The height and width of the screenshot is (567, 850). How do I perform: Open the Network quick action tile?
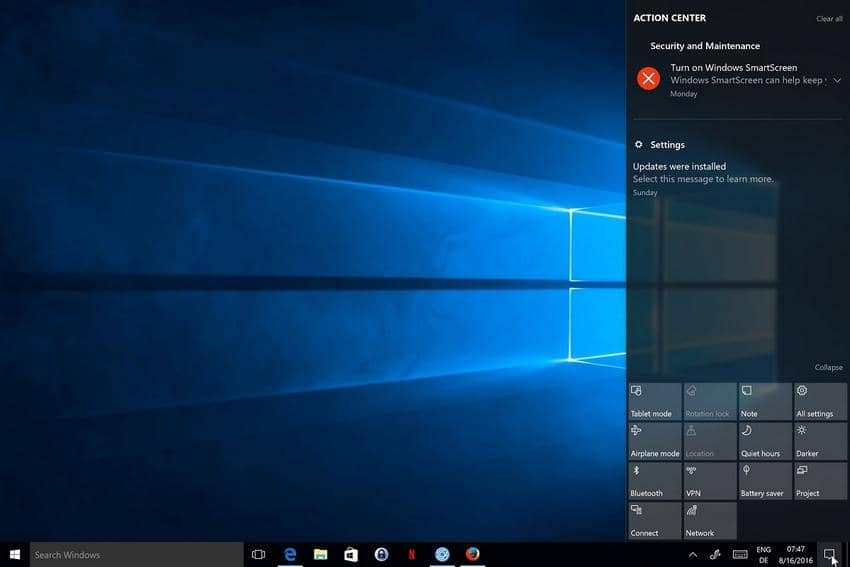coord(710,520)
